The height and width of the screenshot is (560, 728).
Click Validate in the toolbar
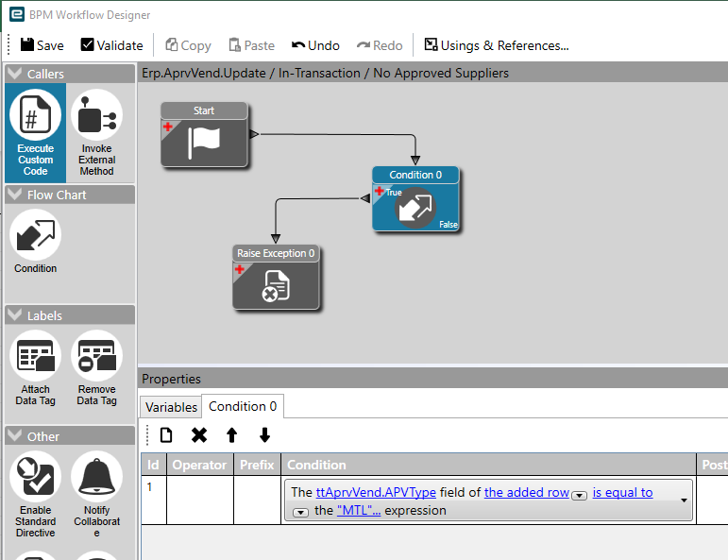[x=111, y=45]
